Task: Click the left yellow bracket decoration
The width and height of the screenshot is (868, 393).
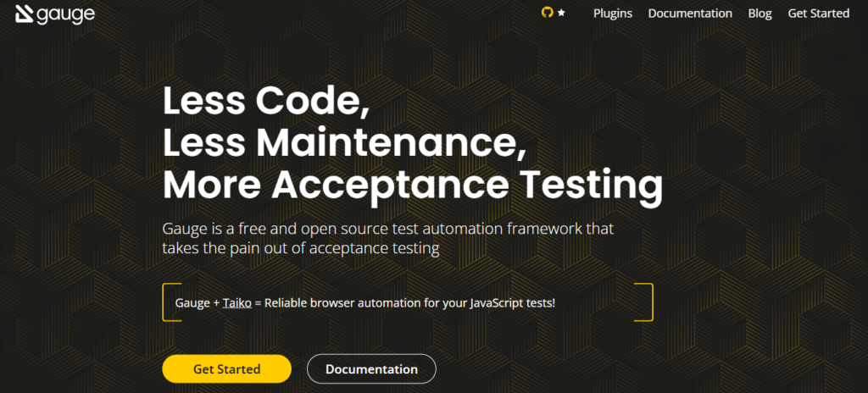Action: tap(168, 302)
